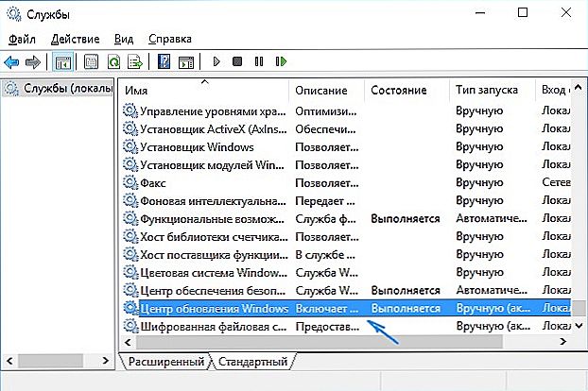
Task: Select Установщик ActiveX service row
Action: [x=347, y=129]
